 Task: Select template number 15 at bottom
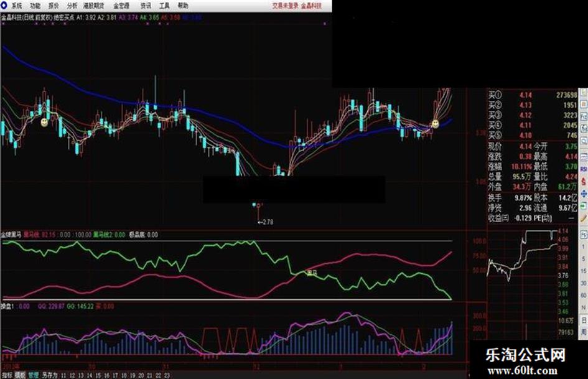[98, 375]
